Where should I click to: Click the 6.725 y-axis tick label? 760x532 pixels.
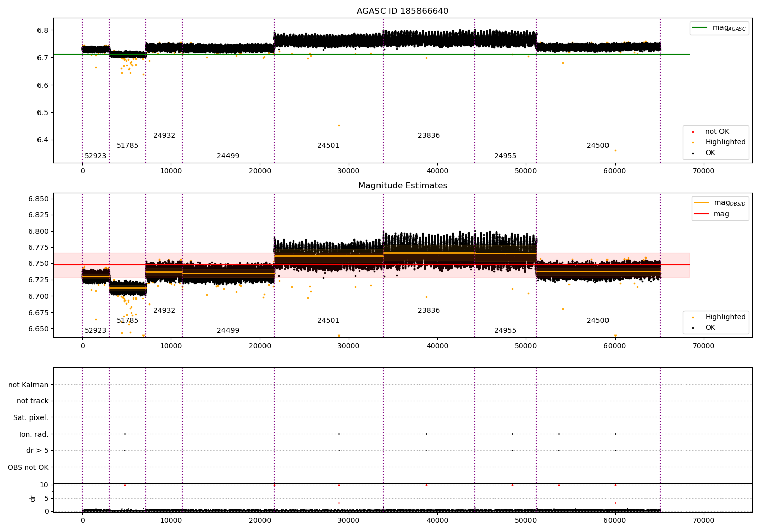[39, 280]
